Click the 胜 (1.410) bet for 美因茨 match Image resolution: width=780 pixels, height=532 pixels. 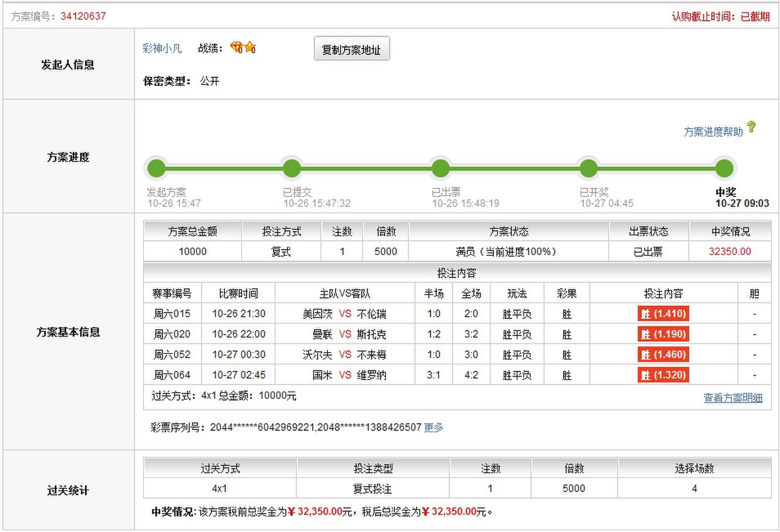(x=663, y=314)
